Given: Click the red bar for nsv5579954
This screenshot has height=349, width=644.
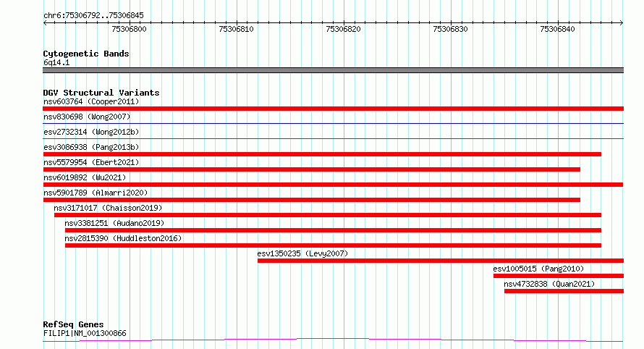Looking at the screenshot, I should coord(311,169).
